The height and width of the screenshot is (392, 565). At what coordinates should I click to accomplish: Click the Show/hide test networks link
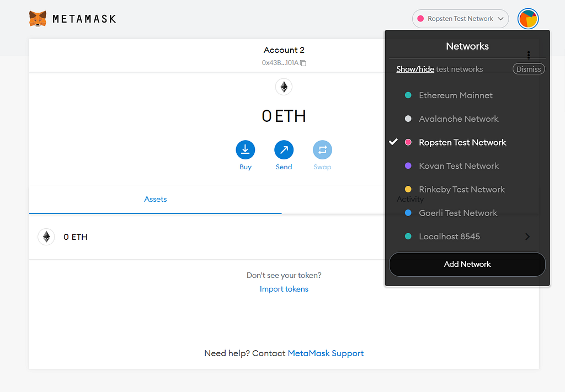coord(415,69)
